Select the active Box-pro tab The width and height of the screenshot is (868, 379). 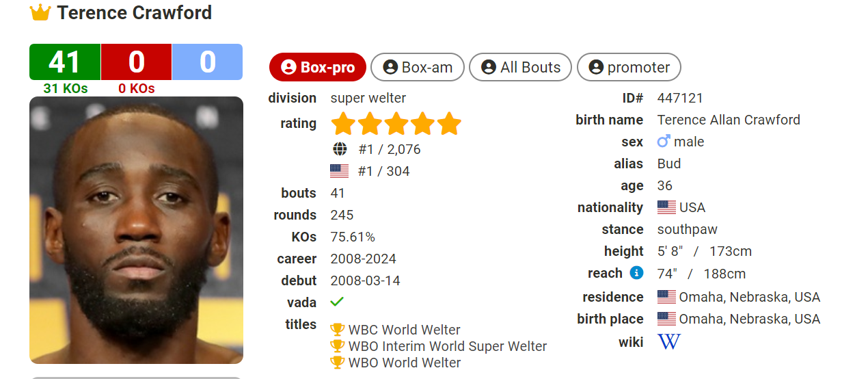[x=318, y=67]
